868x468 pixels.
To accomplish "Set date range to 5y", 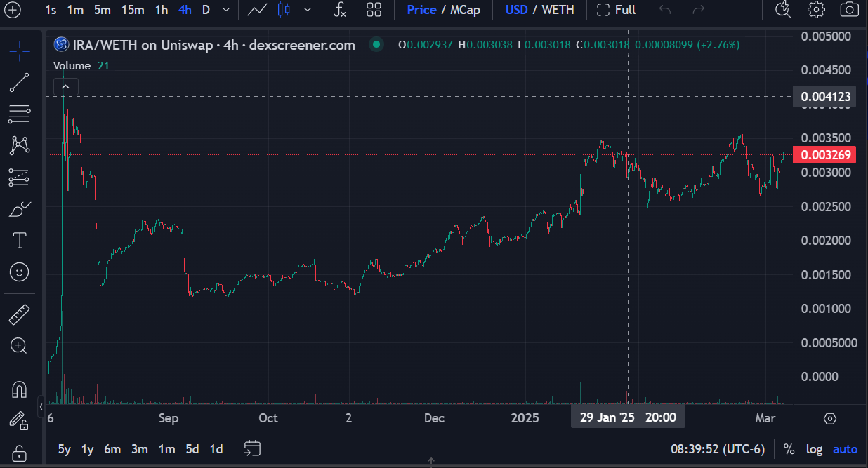I will pos(65,449).
